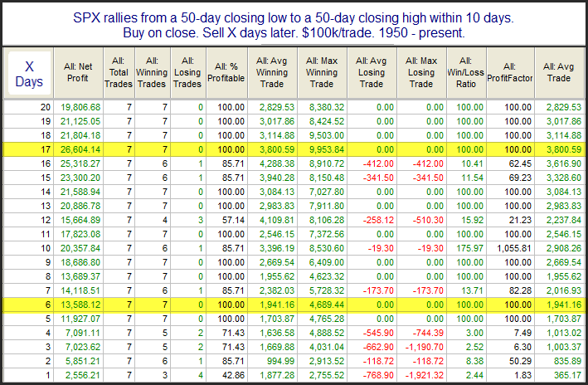Click All: ProfitFactor column header

510,73
